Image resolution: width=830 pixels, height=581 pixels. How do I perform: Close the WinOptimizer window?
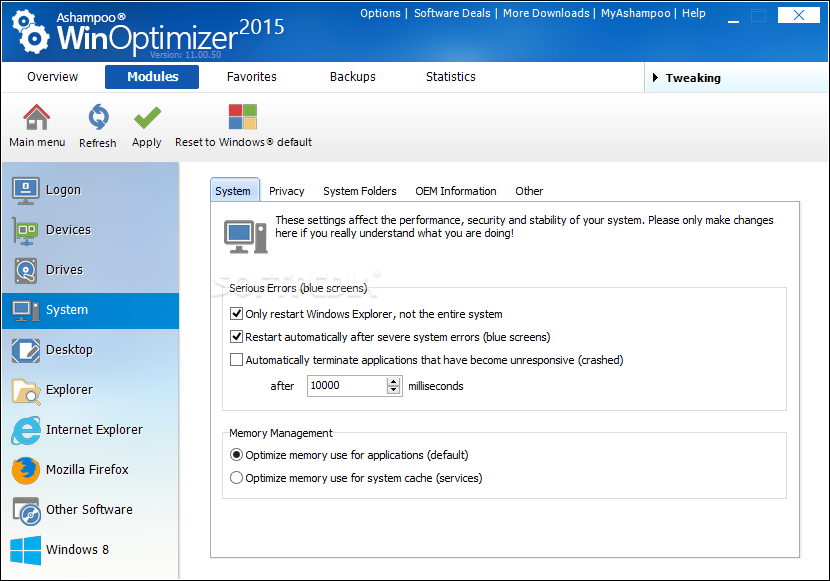click(798, 15)
